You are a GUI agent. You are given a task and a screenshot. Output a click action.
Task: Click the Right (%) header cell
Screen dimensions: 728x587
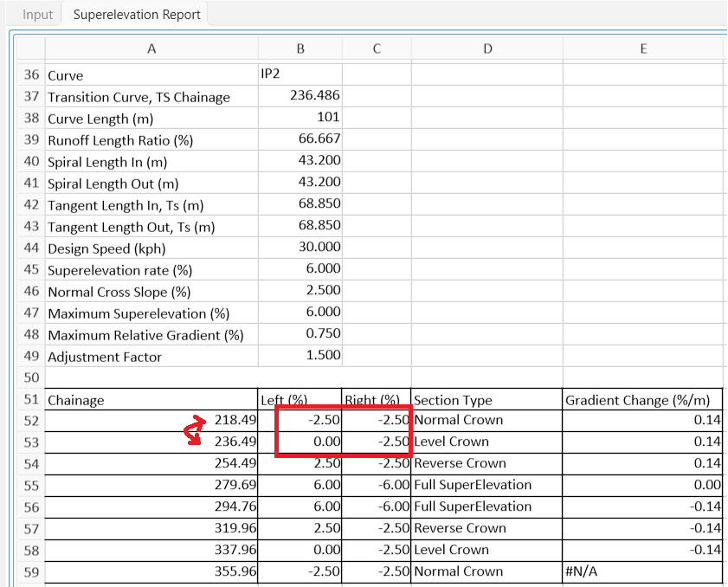(x=372, y=399)
